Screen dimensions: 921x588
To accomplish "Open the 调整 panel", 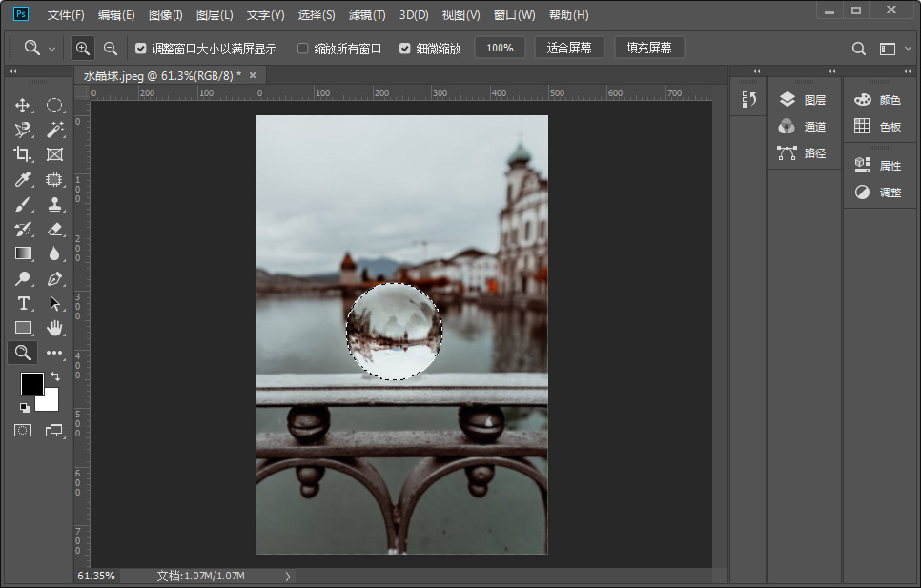I will 877,192.
